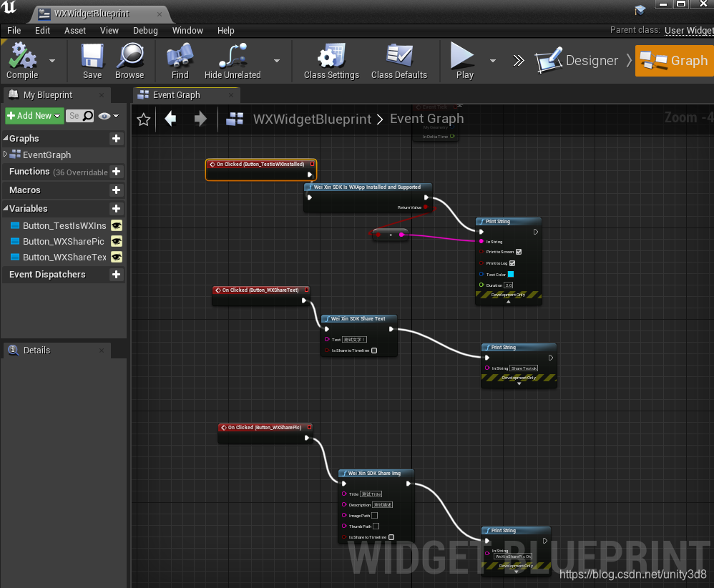Screen dimensions: 714x588
Task: Open Class Defaults from the toolbar
Action: [x=399, y=61]
